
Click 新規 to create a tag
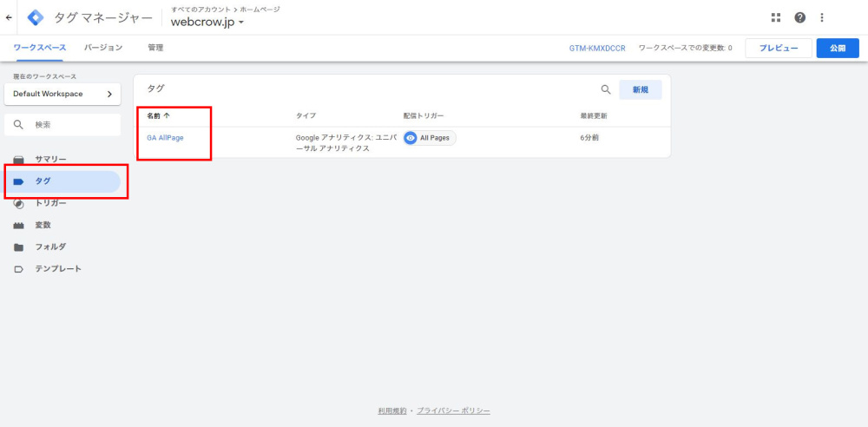click(641, 89)
